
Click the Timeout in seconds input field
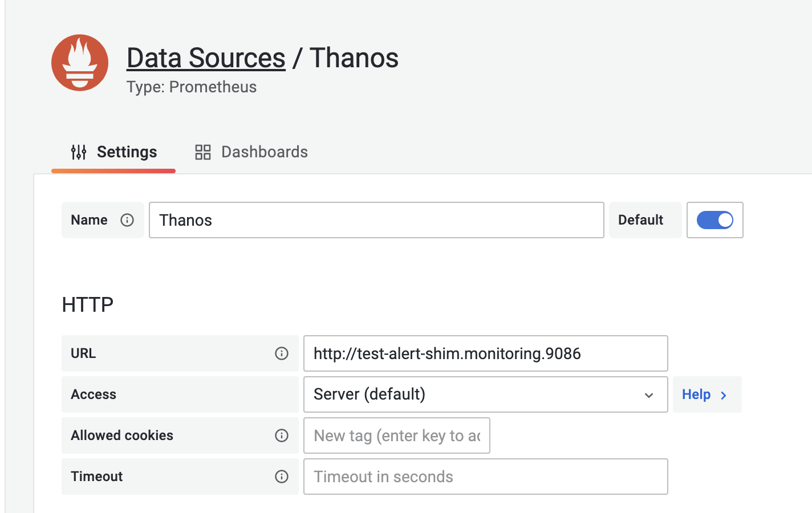pyautogui.click(x=486, y=477)
